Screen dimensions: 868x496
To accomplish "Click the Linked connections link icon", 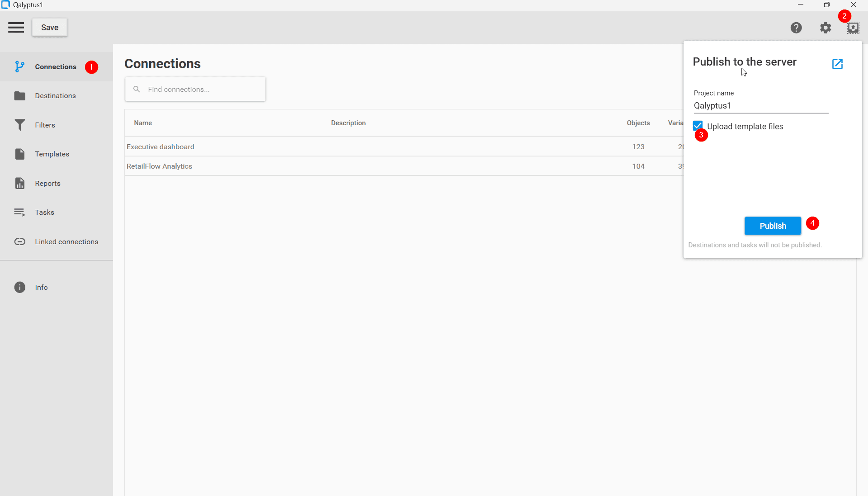I will 19,242.
